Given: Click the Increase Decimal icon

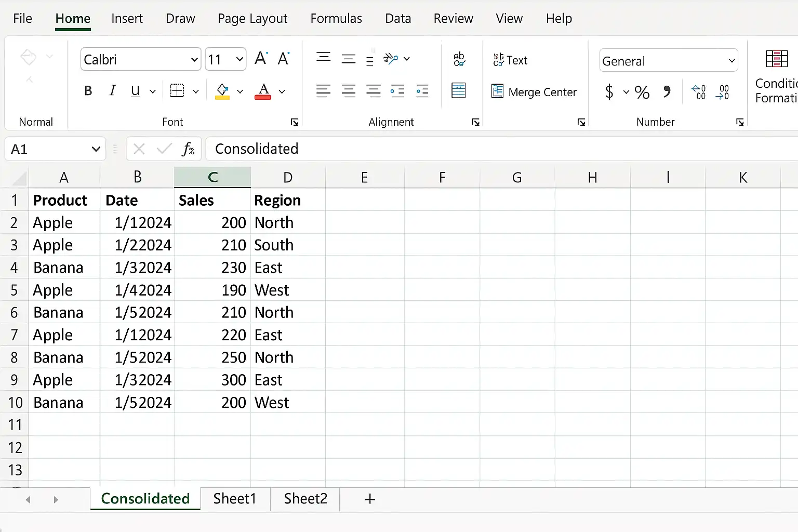Looking at the screenshot, I should tap(699, 92).
